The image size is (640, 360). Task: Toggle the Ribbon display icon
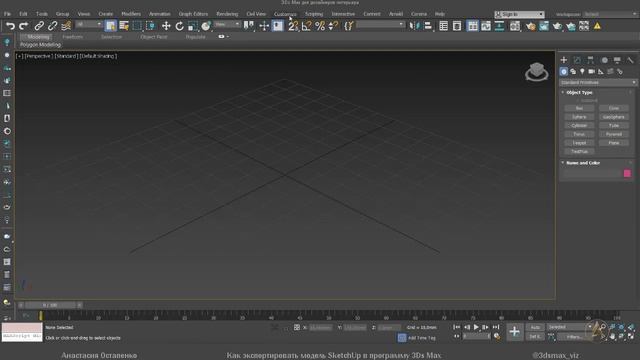pos(472,26)
